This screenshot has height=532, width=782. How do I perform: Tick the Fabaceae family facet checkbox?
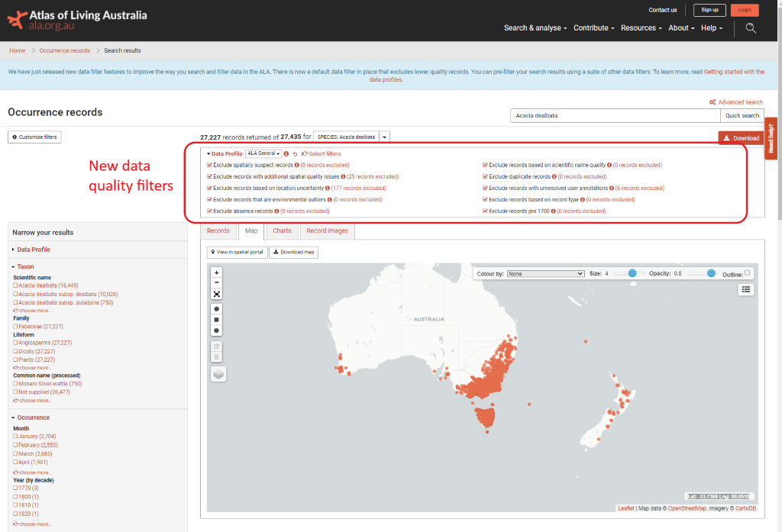click(x=15, y=326)
